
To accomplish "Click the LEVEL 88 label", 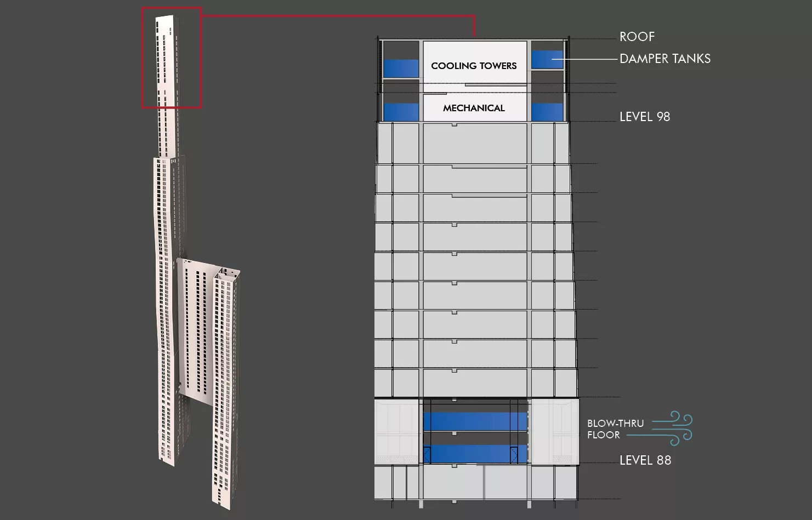I will point(645,460).
